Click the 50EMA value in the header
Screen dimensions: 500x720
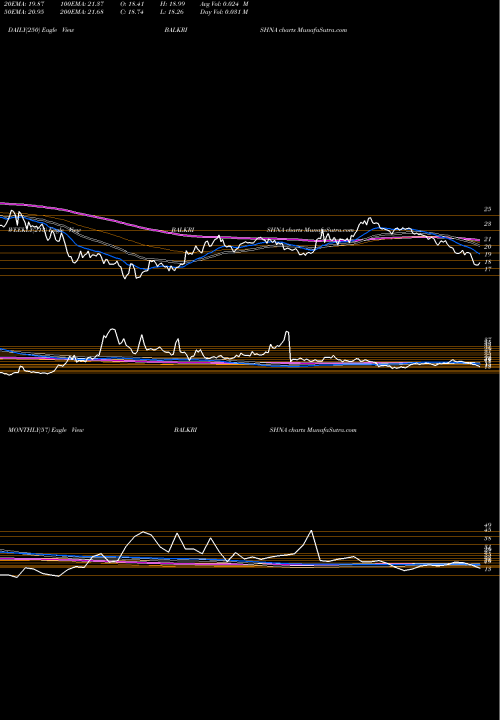coord(22,12)
